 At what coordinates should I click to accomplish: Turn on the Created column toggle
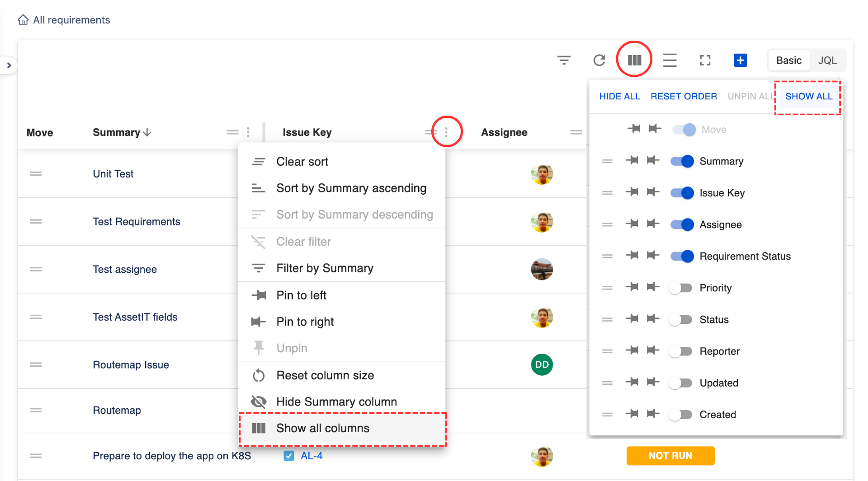pos(680,414)
